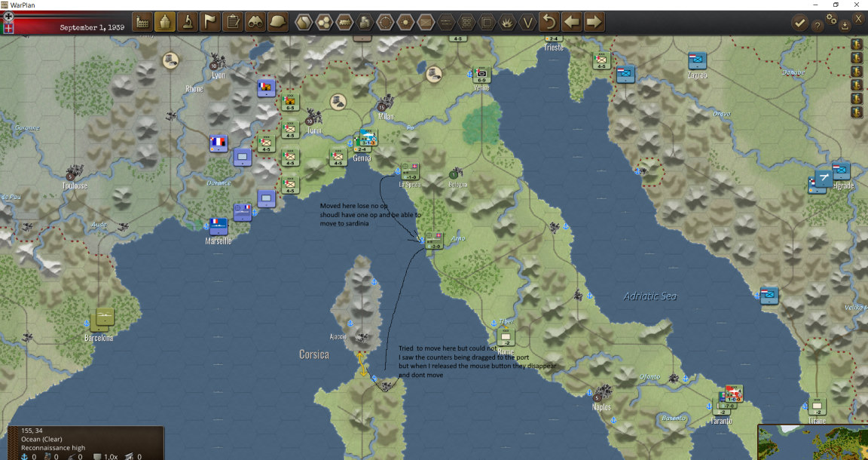Go to previous unit with left arrow

572,22
